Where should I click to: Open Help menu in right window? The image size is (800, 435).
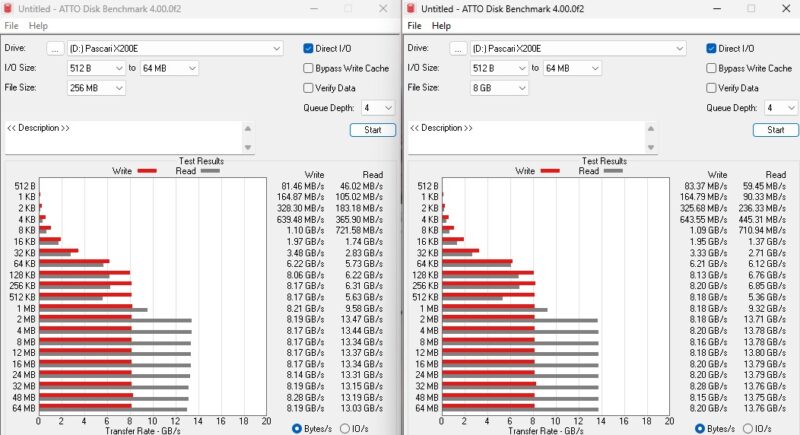[441, 25]
